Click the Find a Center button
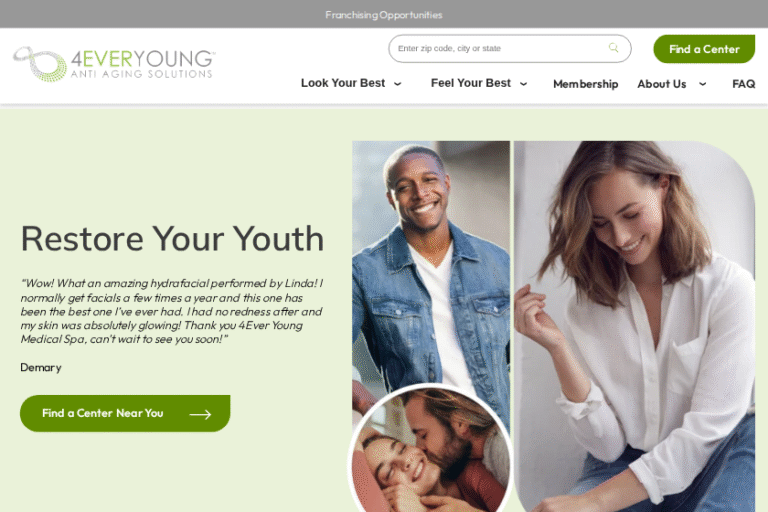Screen dimensions: 768x512 tap(704, 49)
